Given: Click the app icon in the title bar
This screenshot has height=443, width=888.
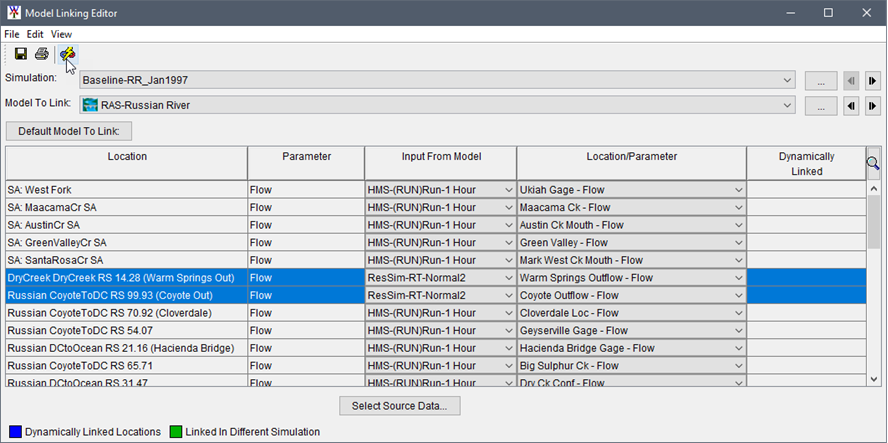Looking at the screenshot, I should tap(14, 12).
